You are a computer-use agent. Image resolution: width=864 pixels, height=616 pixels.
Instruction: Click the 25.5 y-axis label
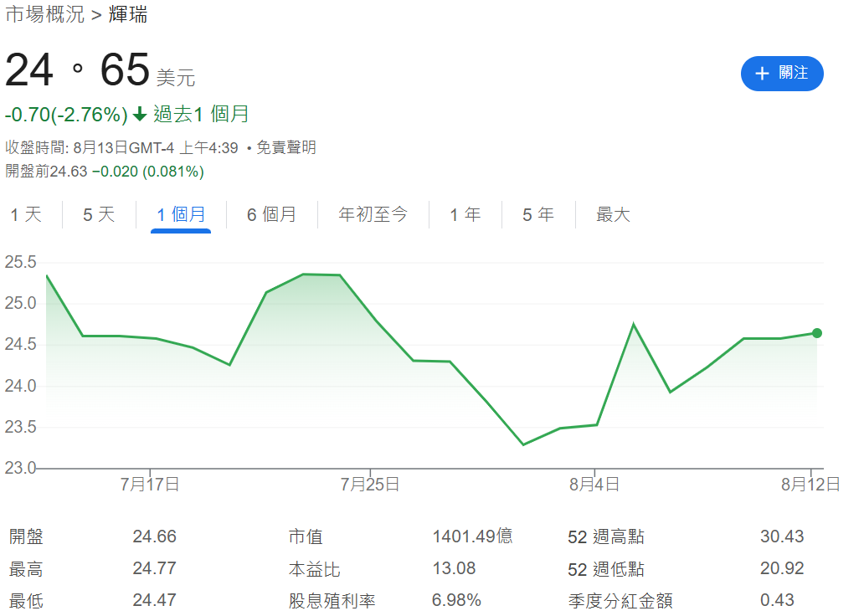20,262
